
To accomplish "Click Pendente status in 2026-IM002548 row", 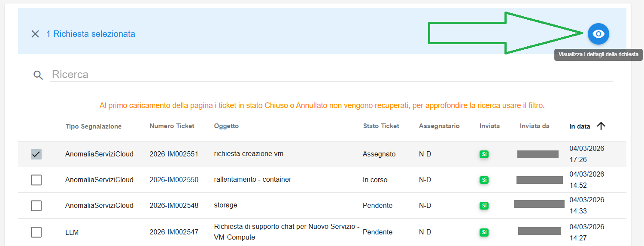I will (x=377, y=205).
